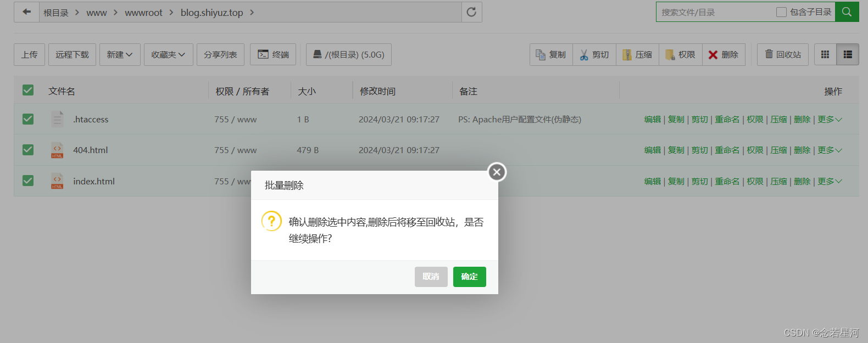Expand the 新建 (New) dropdown
Viewport: 868px width, 343px height.
tap(120, 55)
